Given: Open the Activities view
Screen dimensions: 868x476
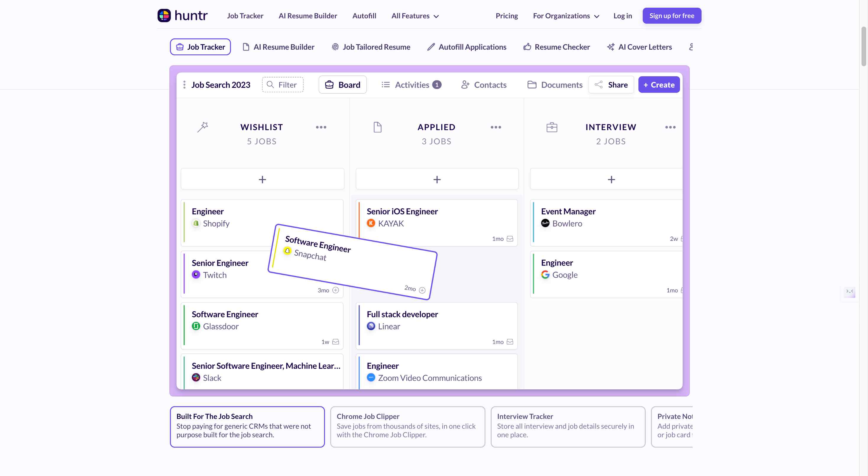Looking at the screenshot, I should [412, 85].
